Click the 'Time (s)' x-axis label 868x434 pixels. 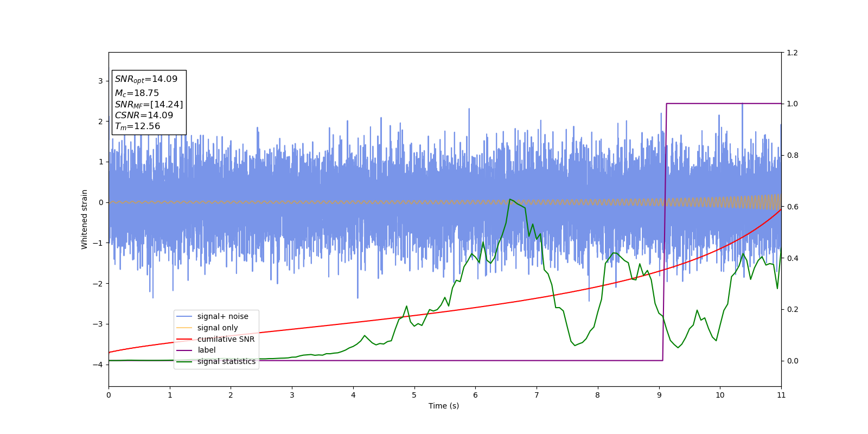pyautogui.click(x=444, y=406)
